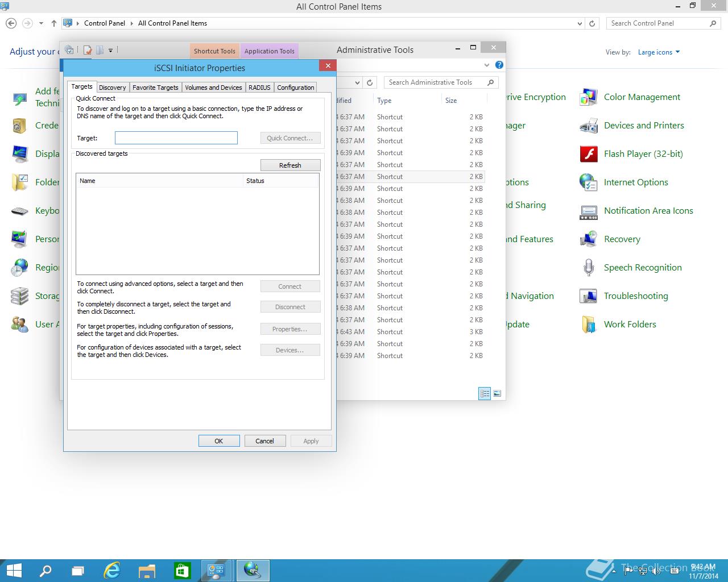Image resolution: width=728 pixels, height=582 pixels.
Task: Sort the file list by the Type column
Action: [407, 101]
